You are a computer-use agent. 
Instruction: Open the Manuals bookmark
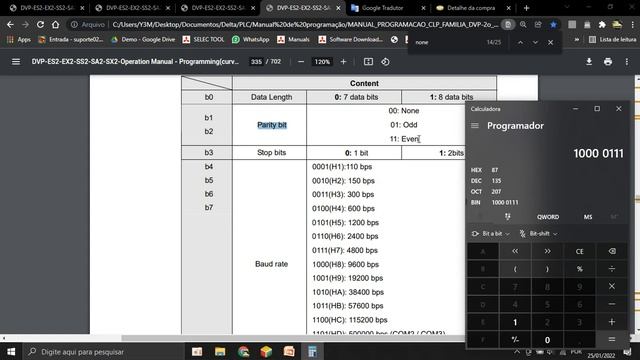click(x=293, y=40)
